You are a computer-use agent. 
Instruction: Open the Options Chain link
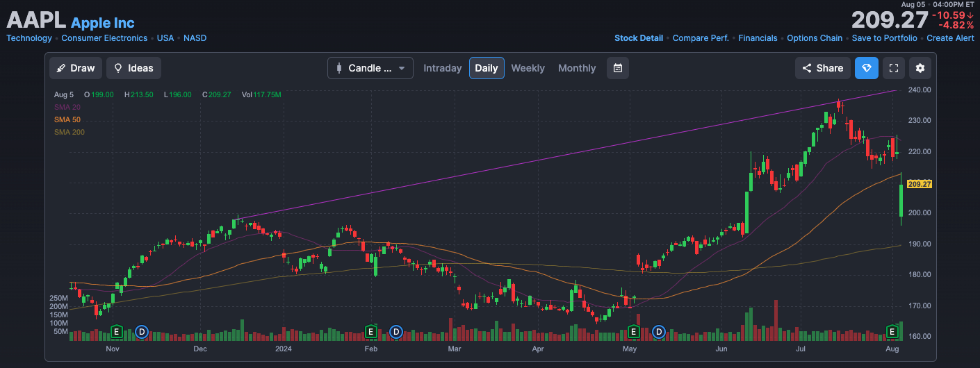click(815, 38)
